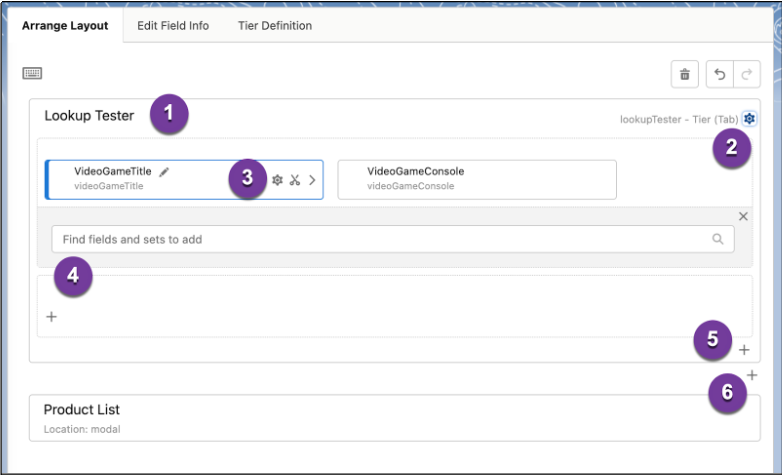Expand VideoGameTitle field chevron arrow
Screen dimensions: 782x475
pyautogui.click(x=312, y=180)
